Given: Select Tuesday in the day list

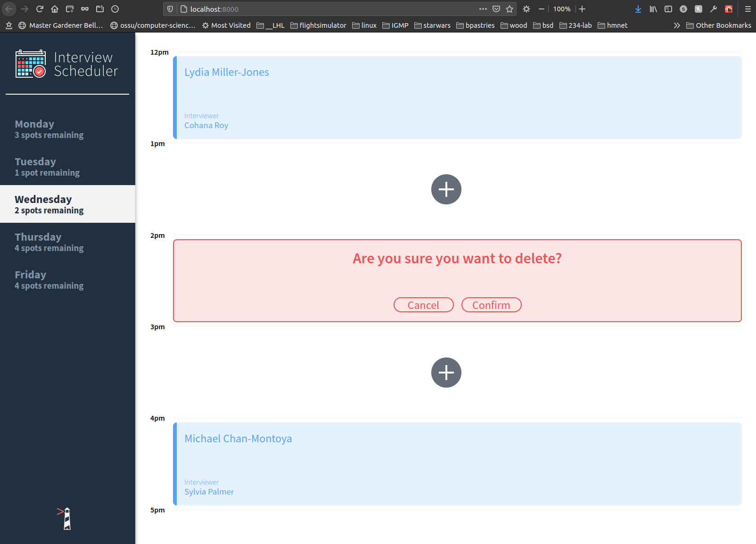Looking at the screenshot, I should coord(67,166).
